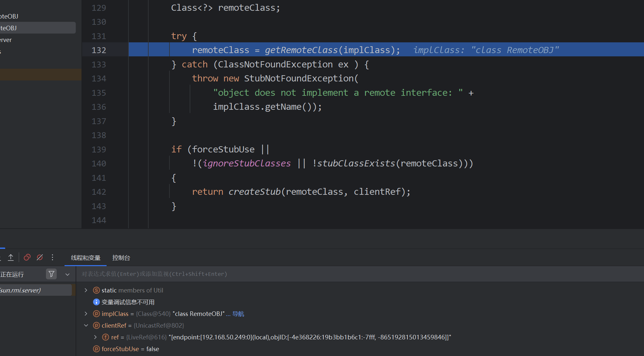Toggle the thread filter funnel button
This screenshot has height=356, width=644.
(51, 274)
